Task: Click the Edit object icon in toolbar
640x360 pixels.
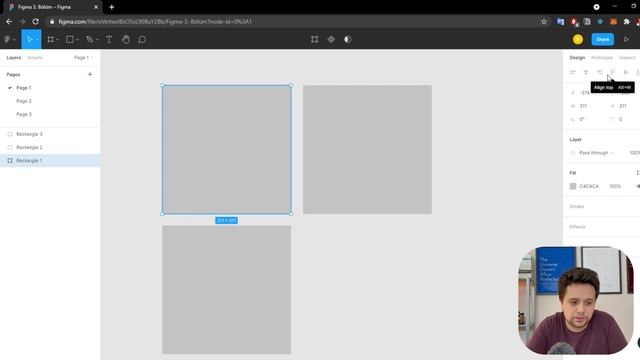Action: pos(314,40)
